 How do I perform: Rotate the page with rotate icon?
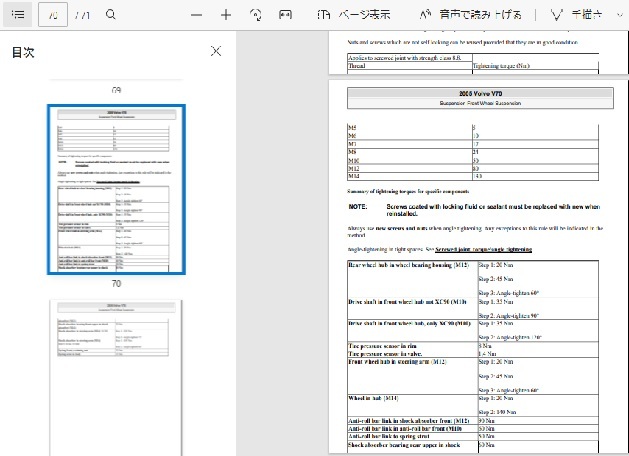[x=256, y=15]
